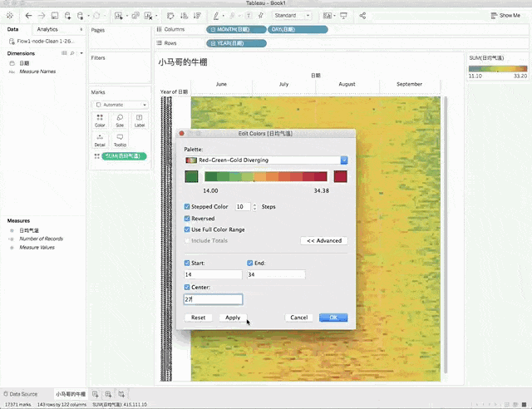The height and width of the screenshot is (409, 532).
Task: Click the Duplicate sheet icon
Action: pyautogui.click(x=135, y=16)
